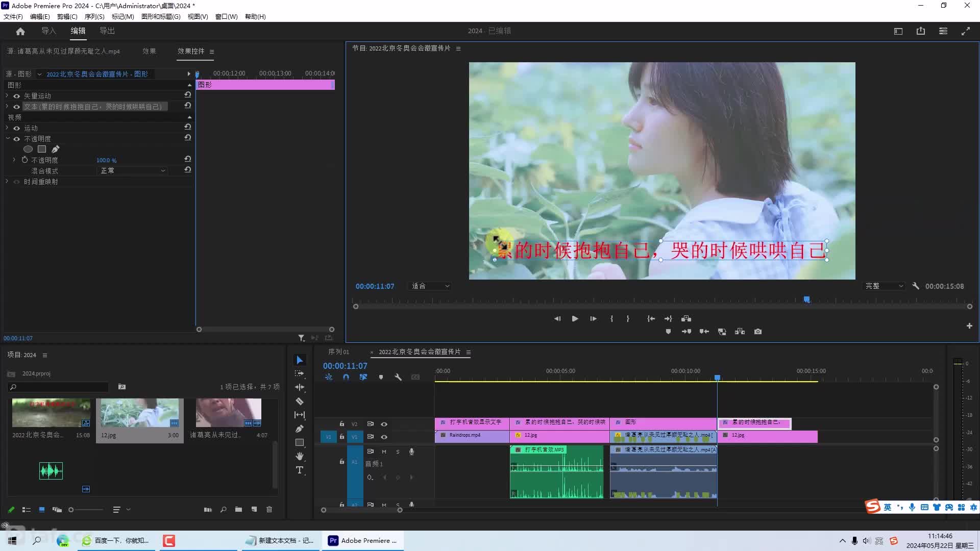Image resolution: width=980 pixels, height=551 pixels.
Task: Select the Ripple Edit tool
Action: 300,387
